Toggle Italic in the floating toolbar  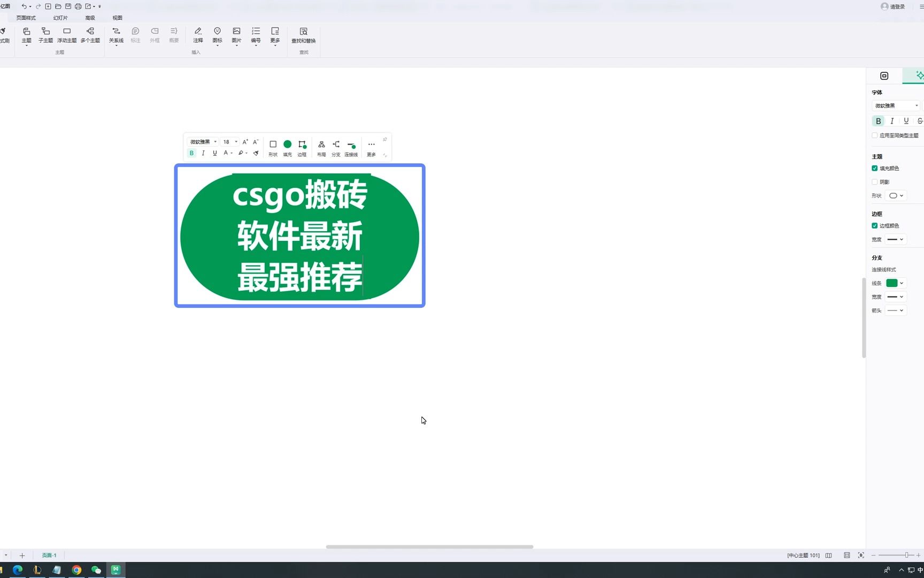click(203, 153)
